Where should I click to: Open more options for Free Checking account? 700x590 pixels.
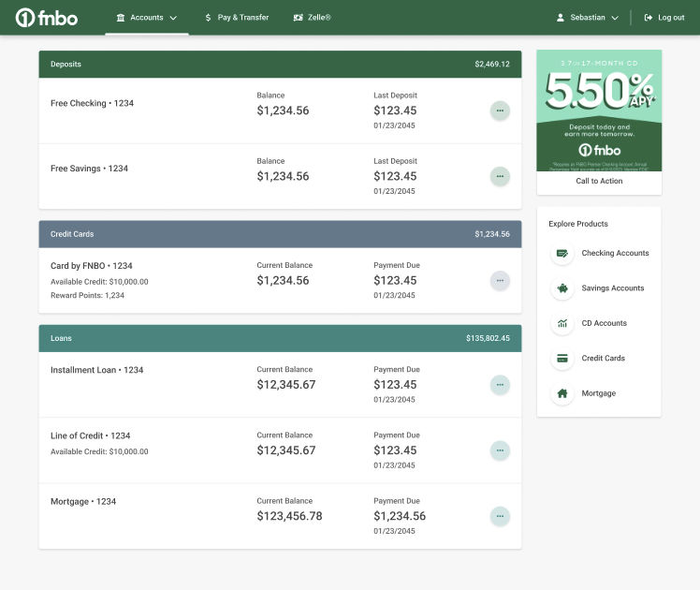(500, 111)
